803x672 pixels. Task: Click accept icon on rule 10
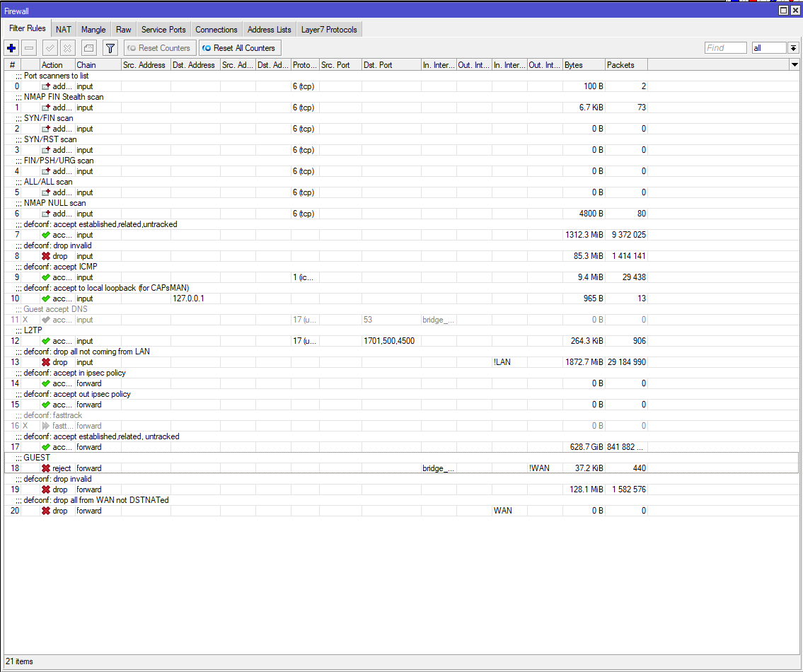pyautogui.click(x=45, y=299)
